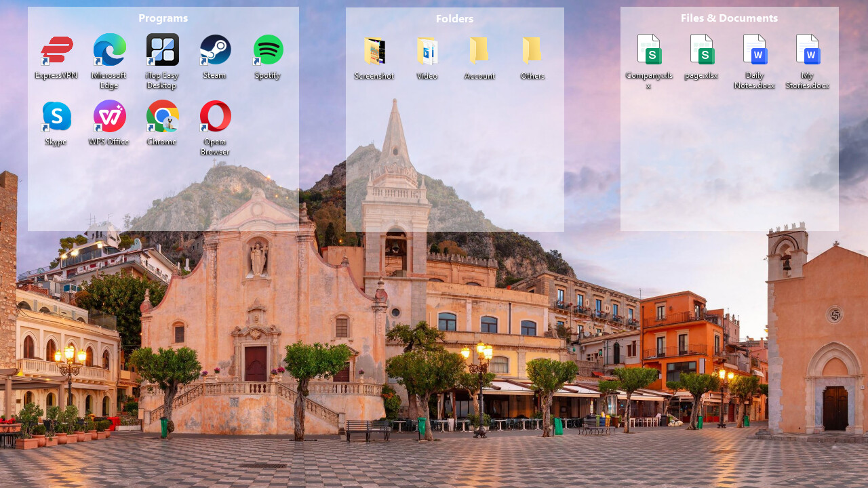Screen dimensions: 868x488
Task: Open Opera Browser
Action: tap(215, 116)
